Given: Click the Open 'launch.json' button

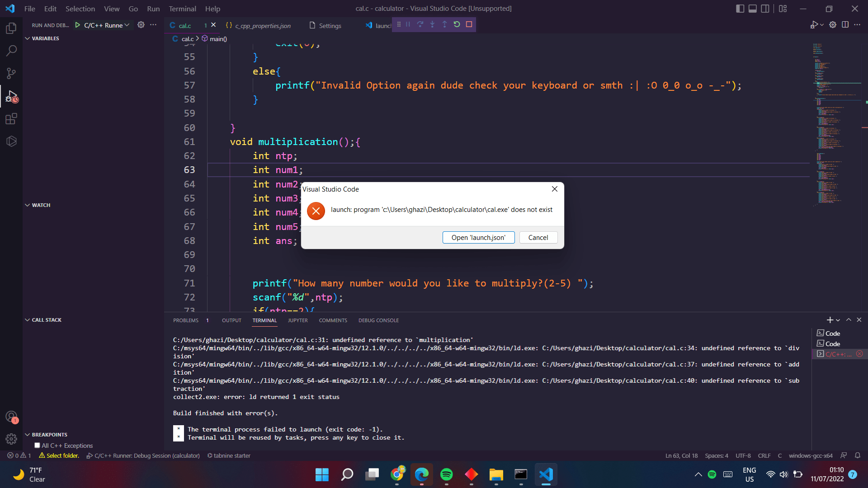Looking at the screenshot, I should [478, 238].
